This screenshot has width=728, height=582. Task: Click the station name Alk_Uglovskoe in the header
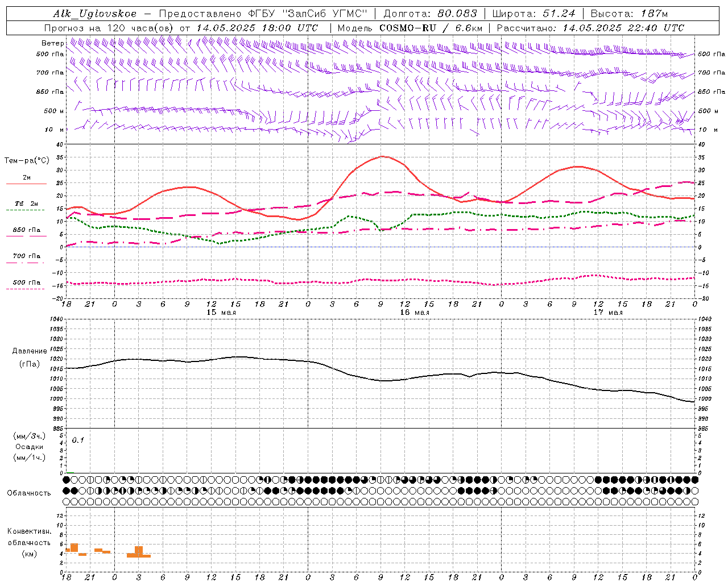pyautogui.click(x=94, y=14)
